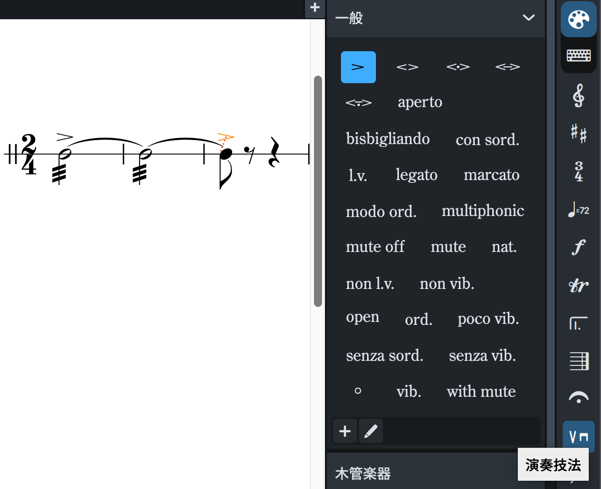Select the con sord. technique
Viewport: 601px width, 489px height.
click(x=487, y=140)
